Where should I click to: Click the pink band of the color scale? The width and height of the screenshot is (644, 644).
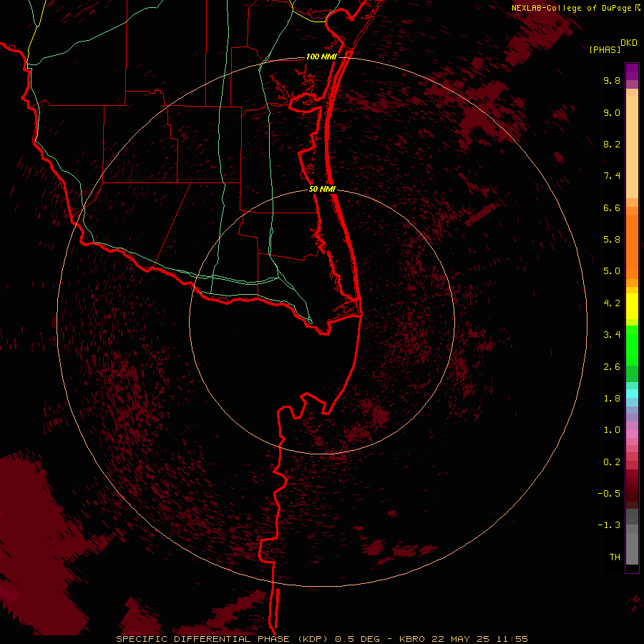(632, 434)
